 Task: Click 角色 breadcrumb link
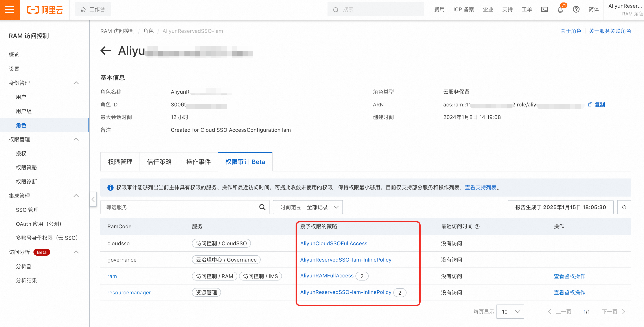(x=149, y=31)
